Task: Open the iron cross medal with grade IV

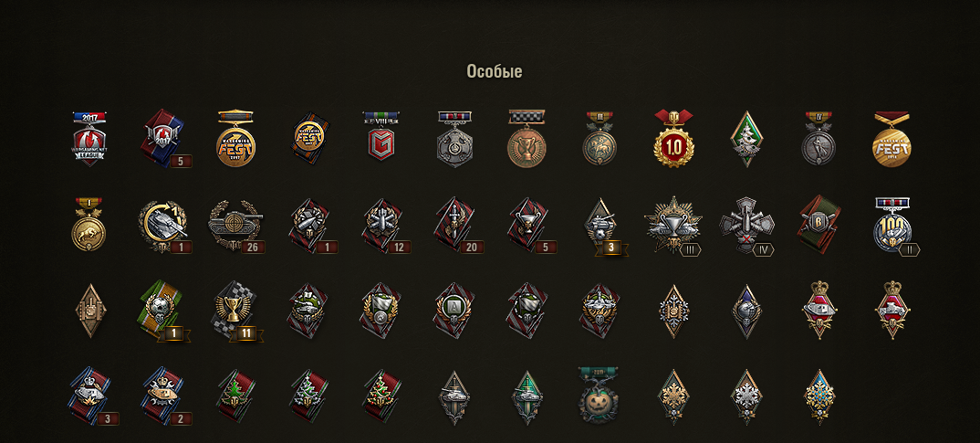Action: point(747,226)
